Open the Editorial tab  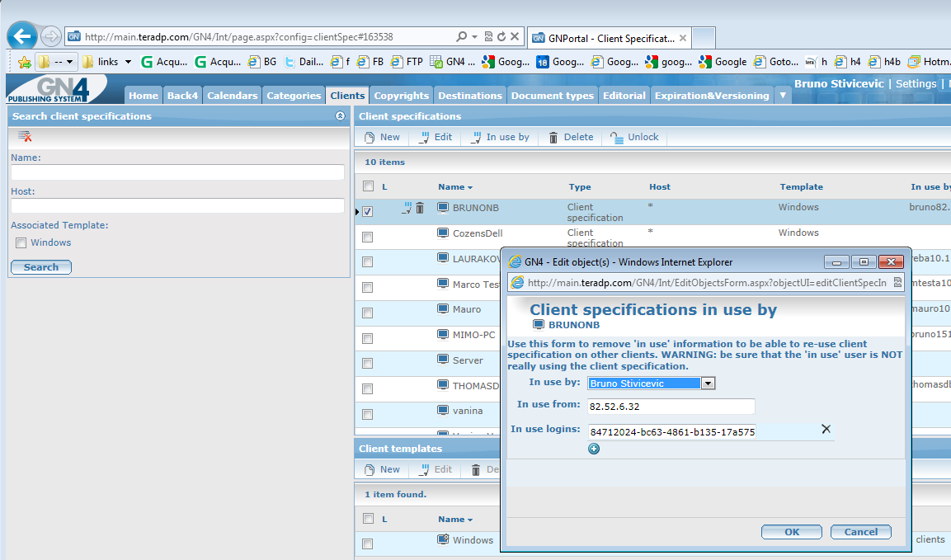tap(624, 95)
